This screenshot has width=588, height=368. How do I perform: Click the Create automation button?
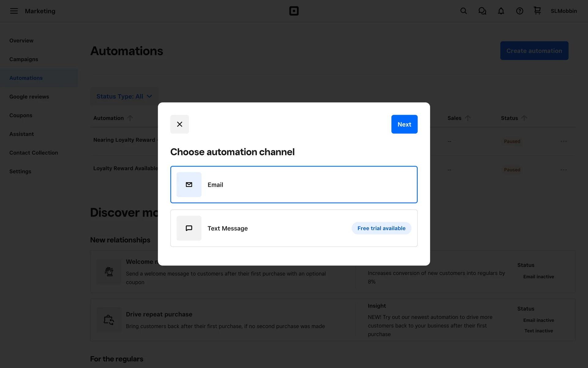tap(534, 51)
